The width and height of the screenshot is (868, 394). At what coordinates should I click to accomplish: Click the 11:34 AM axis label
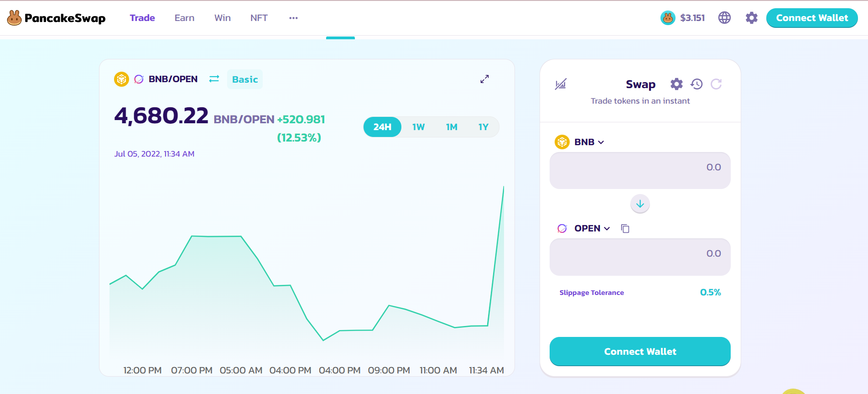pyautogui.click(x=486, y=370)
